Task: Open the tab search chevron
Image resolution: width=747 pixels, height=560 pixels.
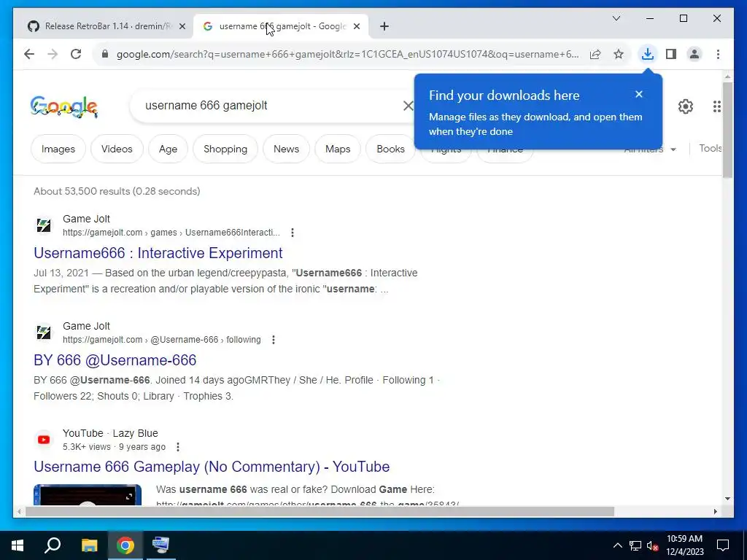Action: 616,18
